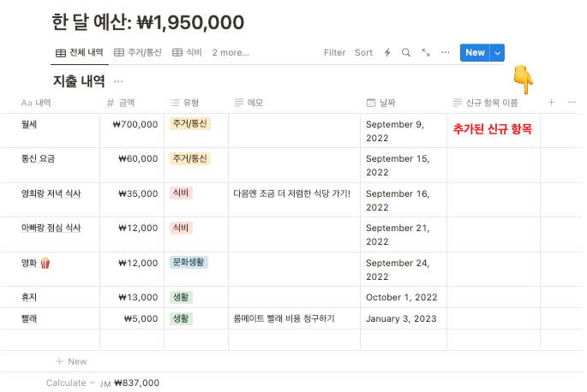Open the 통신 요금 row entry
This screenshot has height=392, width=587.
(x=38, y=158)
